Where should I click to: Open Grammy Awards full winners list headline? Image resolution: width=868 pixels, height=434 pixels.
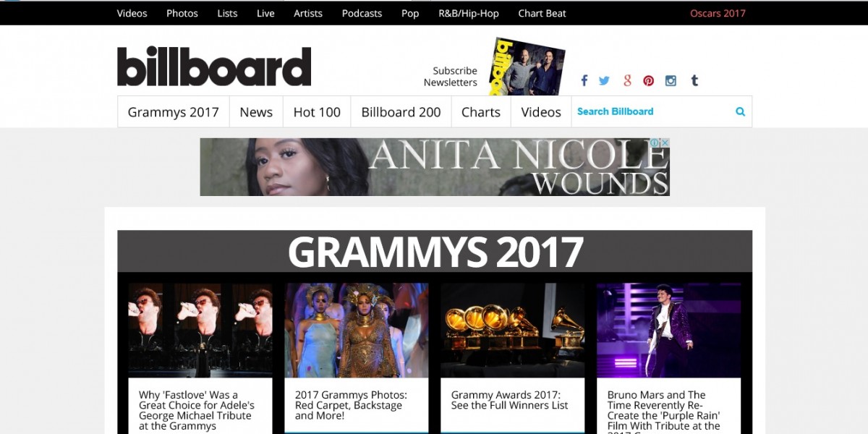click(x=510, y=400)
